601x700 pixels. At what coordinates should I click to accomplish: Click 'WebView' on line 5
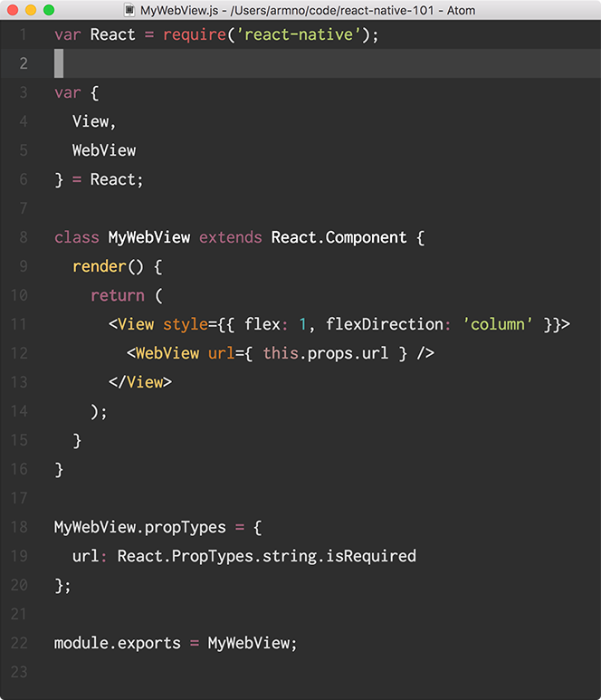(x=104, y=150)
